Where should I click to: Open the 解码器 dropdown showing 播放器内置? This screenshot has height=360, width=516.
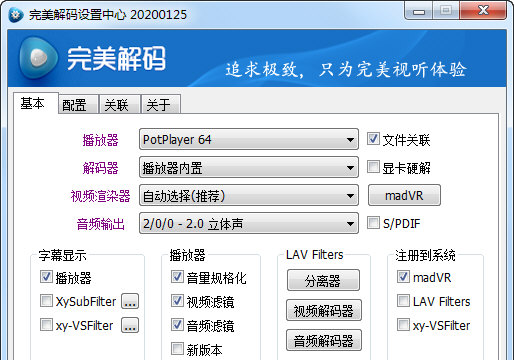pos(249,167)
